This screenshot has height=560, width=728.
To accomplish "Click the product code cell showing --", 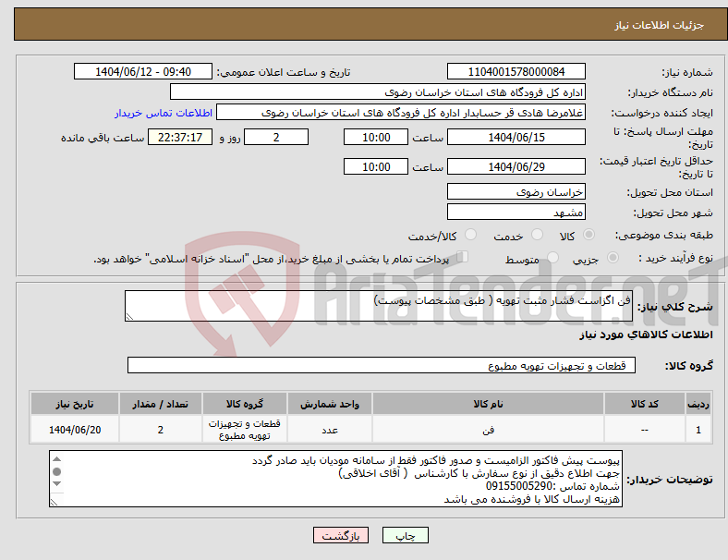I will pyautogui.click(x=645, y=430).
